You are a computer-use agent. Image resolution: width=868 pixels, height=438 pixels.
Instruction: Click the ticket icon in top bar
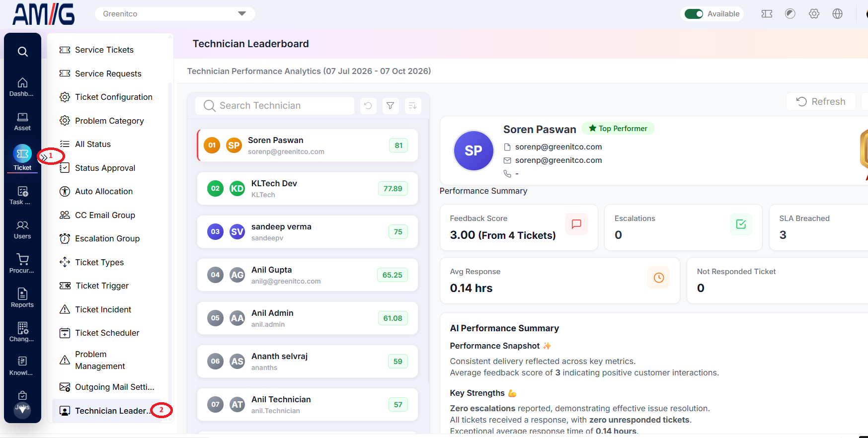click(x=767, y=14)
